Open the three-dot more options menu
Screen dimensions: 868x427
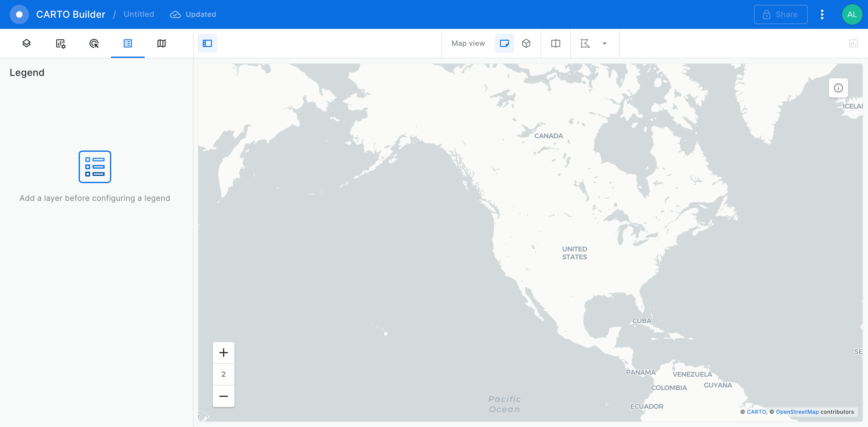(x=822, y=14)
